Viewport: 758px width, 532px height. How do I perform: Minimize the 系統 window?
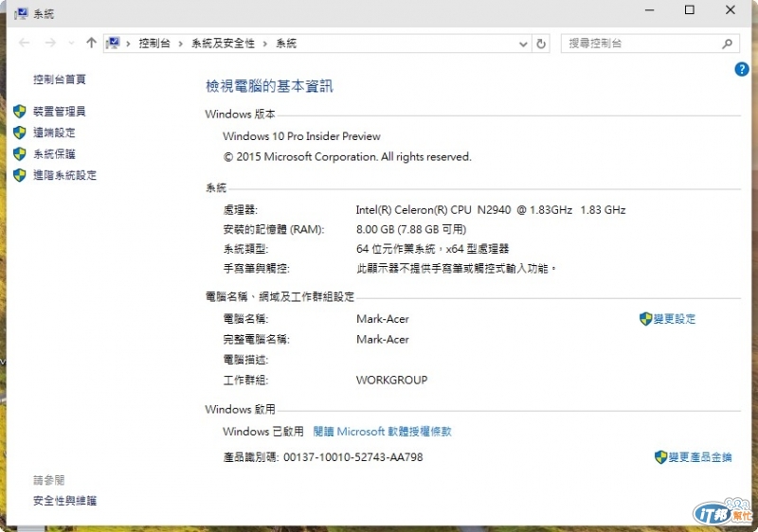pyautogui.click(x=650, y=9)
